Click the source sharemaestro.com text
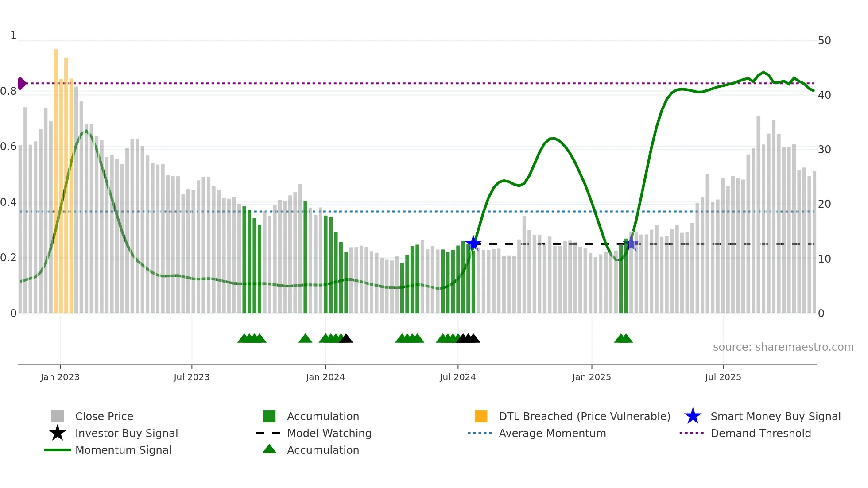Screen dimensions: 868x488 [783, 347]
